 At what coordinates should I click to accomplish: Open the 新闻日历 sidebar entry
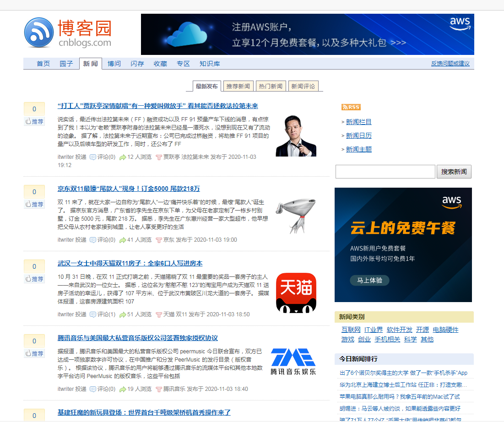click(358, 135)
